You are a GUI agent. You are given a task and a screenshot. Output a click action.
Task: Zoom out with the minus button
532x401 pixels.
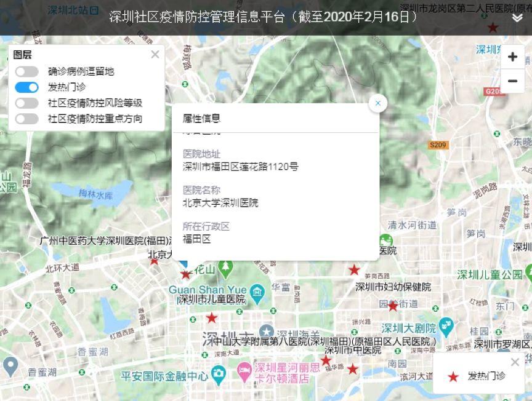point(513,81)
